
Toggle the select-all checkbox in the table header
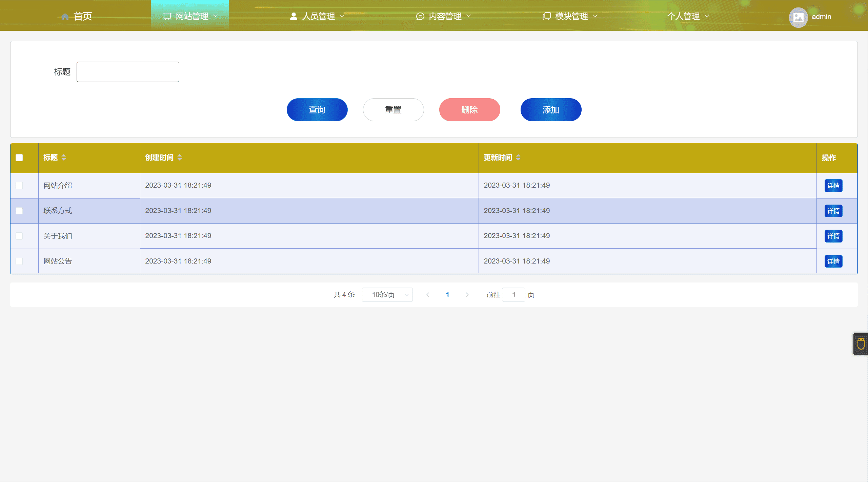[x=19, y=158]
